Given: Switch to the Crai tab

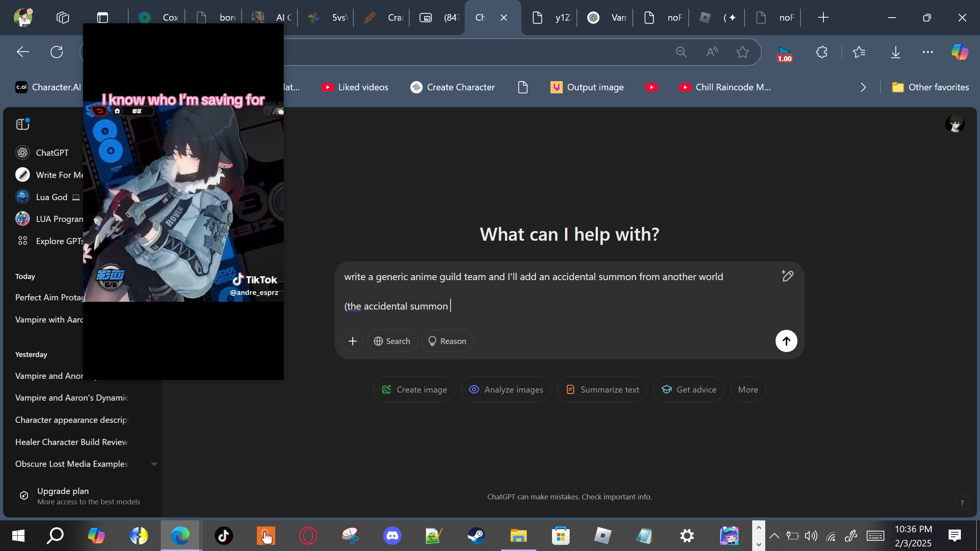Looking at the screenshot, I should (383, 18).
